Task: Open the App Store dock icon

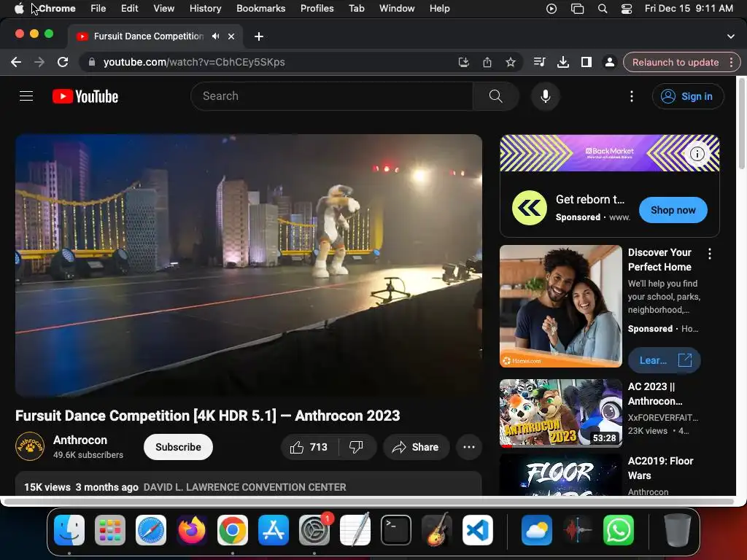Action: [274, 530]
